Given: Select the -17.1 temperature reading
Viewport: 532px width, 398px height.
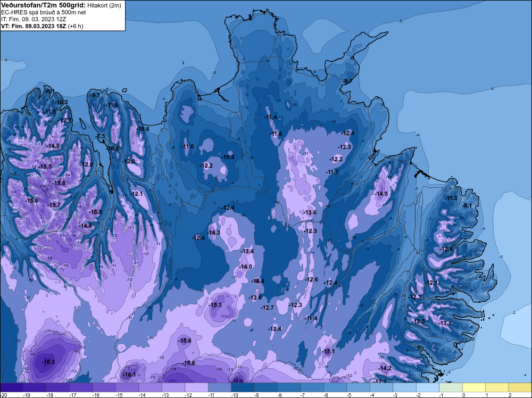Looking at the screenshot, I should 328,351.
